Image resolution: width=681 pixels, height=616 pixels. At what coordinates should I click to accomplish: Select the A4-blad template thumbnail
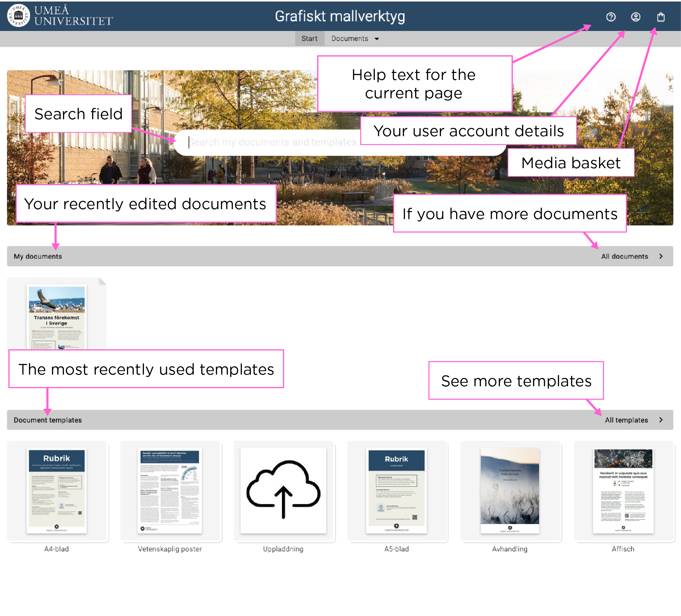coord(56,491)
